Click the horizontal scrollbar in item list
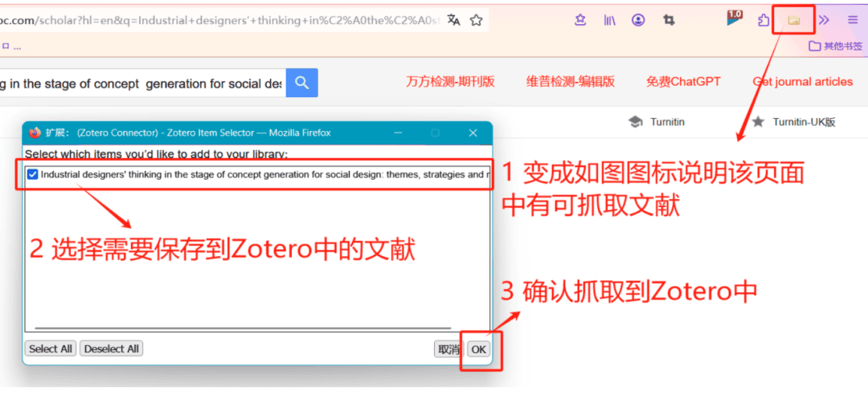The image size is (868, 399). pyautogui.click(x=243, y=328)
